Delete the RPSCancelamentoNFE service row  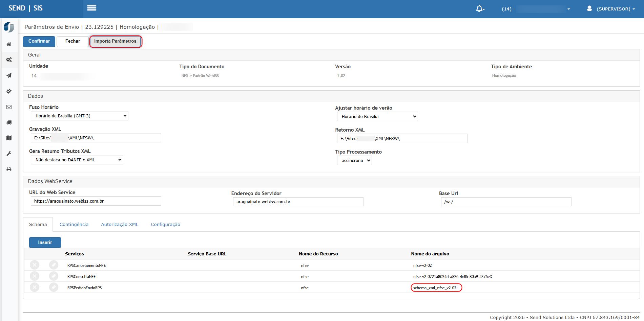pyautogui.click(x=35, y=265)
